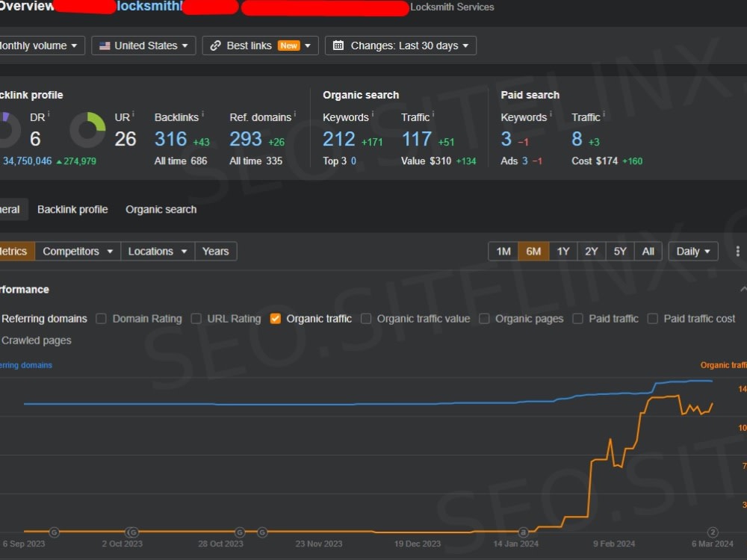The height and width of the screenshot is (560, 747).
Task: Enable the Organic traffic value checkbox
Action: pyautogui.click(x=366, y=319)
